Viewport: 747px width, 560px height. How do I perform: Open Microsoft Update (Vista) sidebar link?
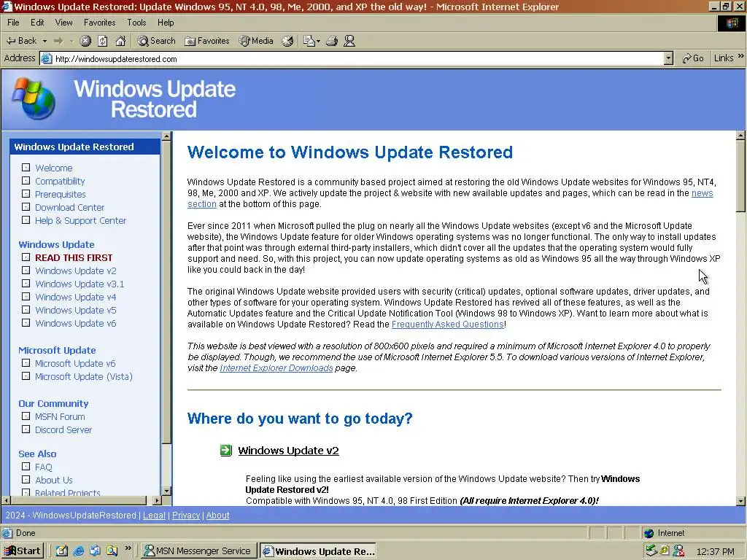(84, 377)
